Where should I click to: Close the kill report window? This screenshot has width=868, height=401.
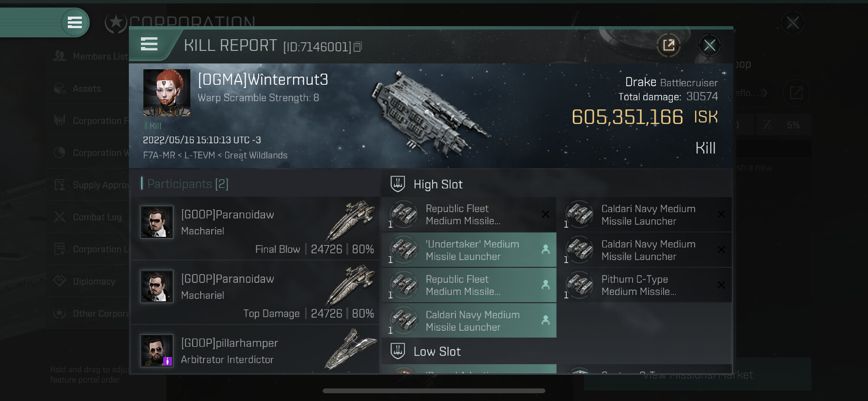pos(710,46)
